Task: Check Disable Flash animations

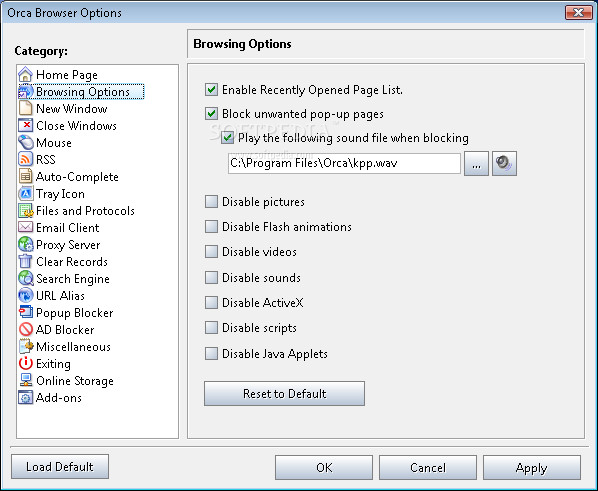Action: click(211, 227)
